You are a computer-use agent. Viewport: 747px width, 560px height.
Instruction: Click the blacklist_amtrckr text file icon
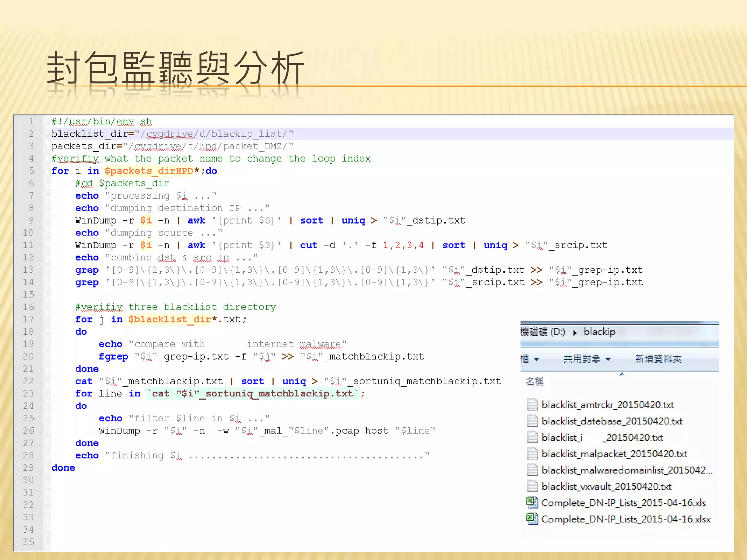[x=532, y=404]
